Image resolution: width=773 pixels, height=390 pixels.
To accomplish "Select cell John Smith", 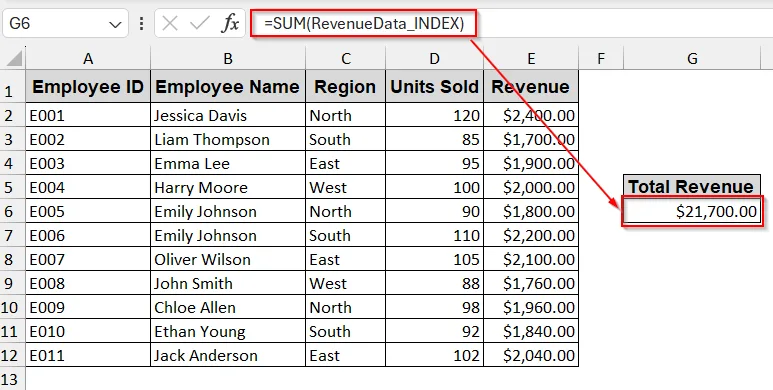I will click(228, 284).
